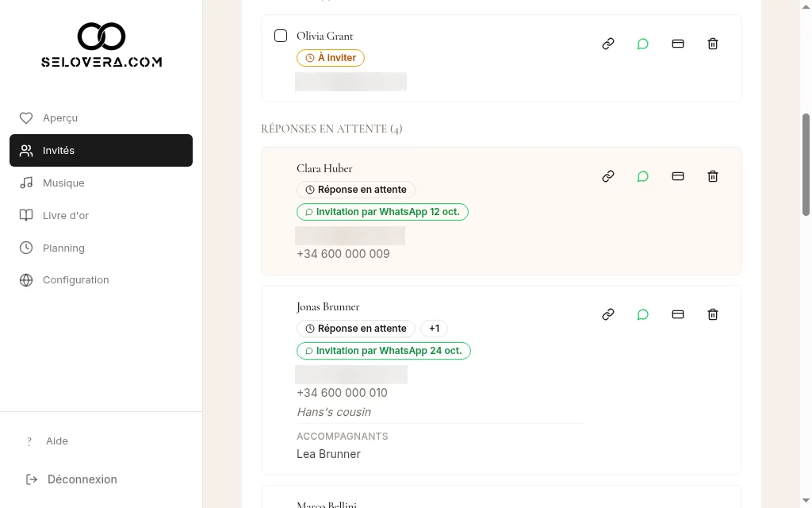Delete guest Clara Huber with the trash icon
Viewport: 812px width, 508px height.
[713, 176]
